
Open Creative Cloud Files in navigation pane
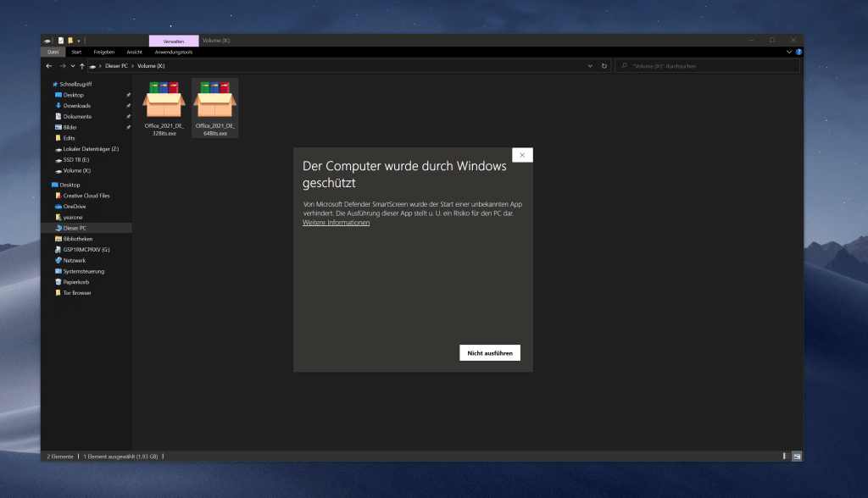click(86, 196)
